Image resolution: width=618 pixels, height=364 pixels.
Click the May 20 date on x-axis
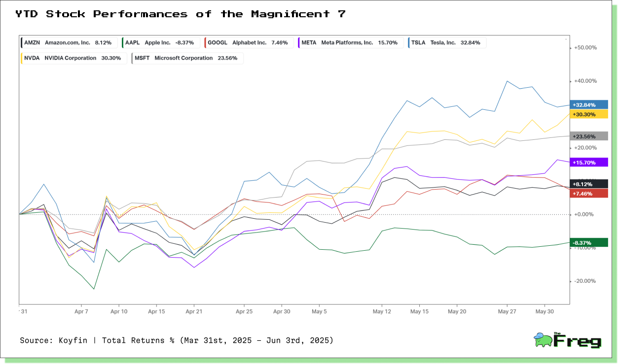tap(457, 312)
